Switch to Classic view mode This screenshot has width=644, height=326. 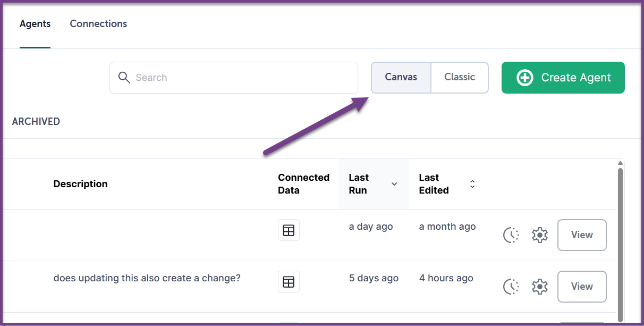pyautogui.click(x=460, y=77)
